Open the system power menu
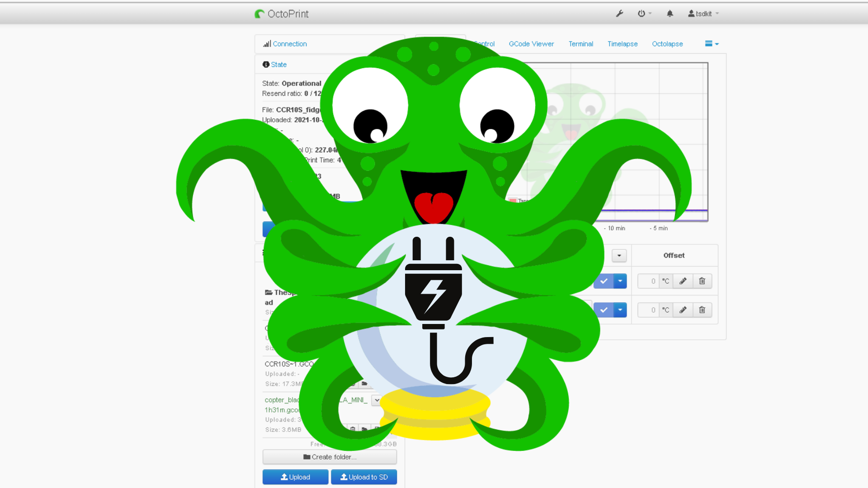The image size is (868, 488). [x=644, y=14]
